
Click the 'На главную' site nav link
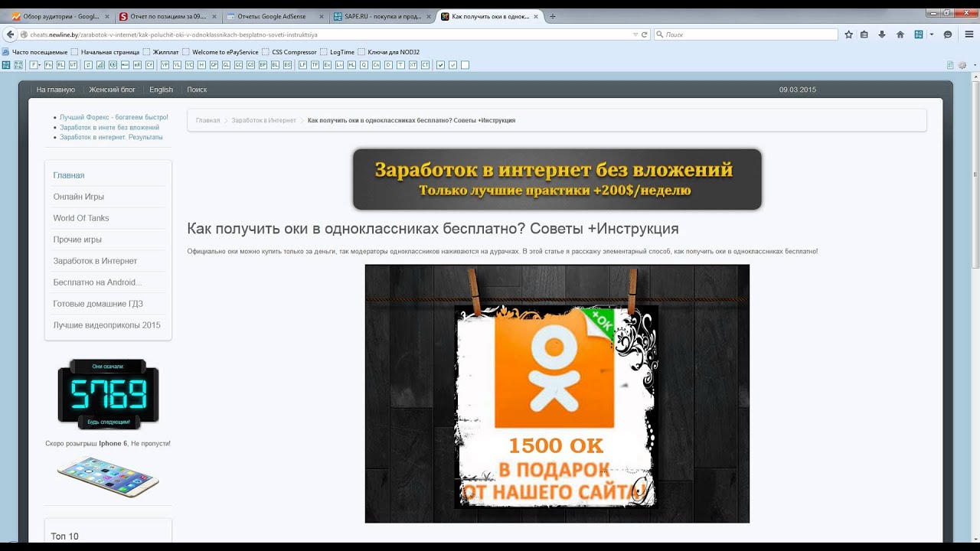pyautogui.click(x=56, y=90)
